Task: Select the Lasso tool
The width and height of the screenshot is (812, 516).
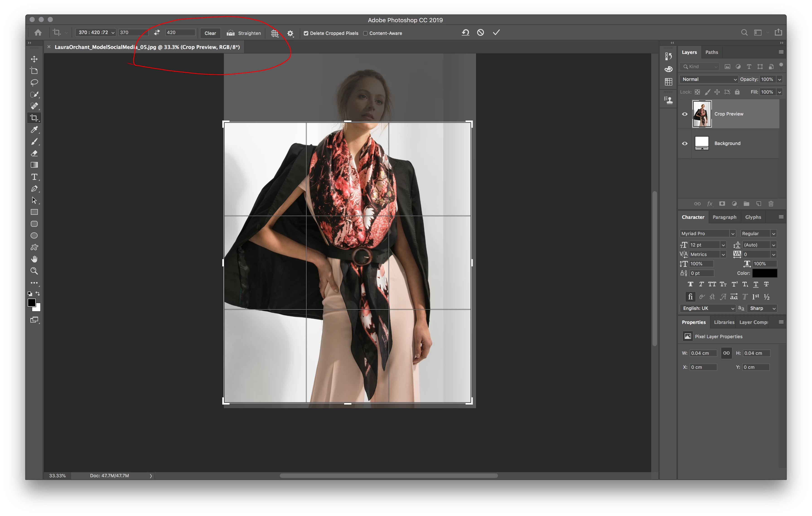Action: point(34,83)
